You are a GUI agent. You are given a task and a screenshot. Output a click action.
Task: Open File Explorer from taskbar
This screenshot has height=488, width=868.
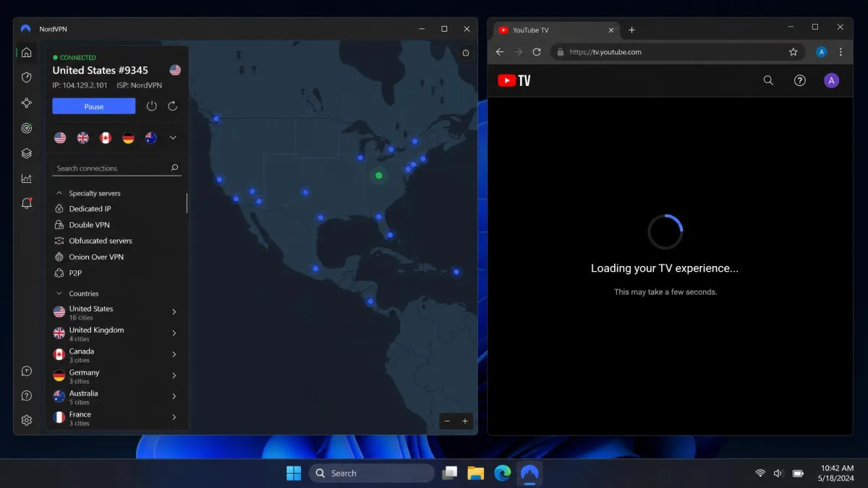click(x=475, y=473)
